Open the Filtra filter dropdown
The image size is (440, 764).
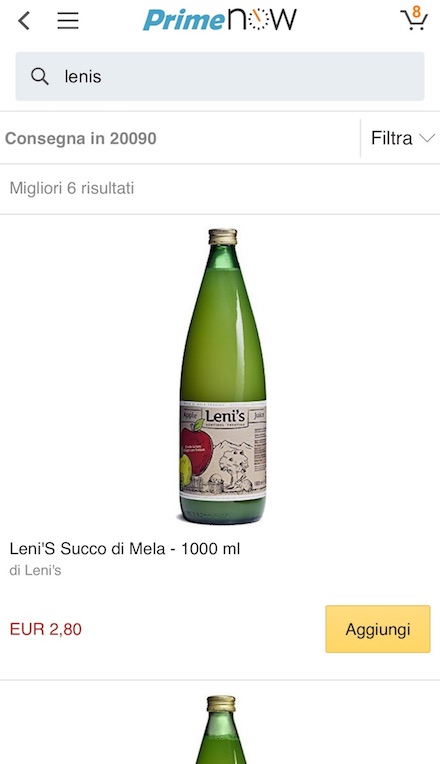click(x=401, y=138)
